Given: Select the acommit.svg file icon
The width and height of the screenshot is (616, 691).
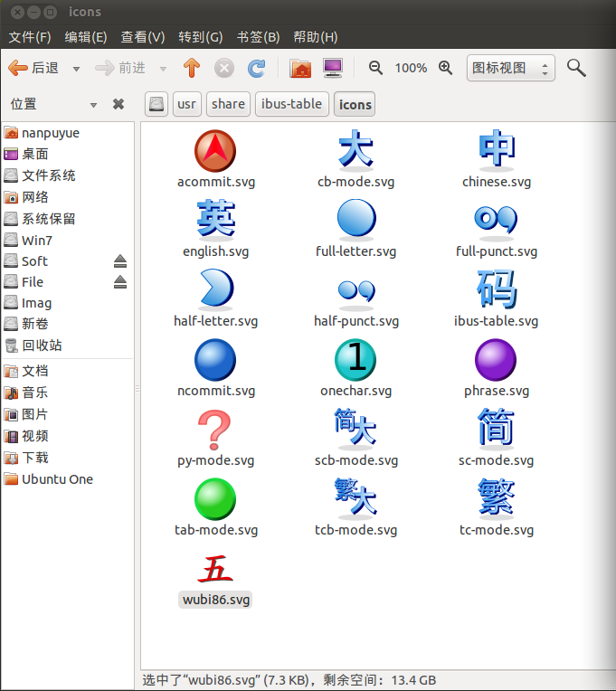Looking at the screenshot, I should click(x=215, y=151).
